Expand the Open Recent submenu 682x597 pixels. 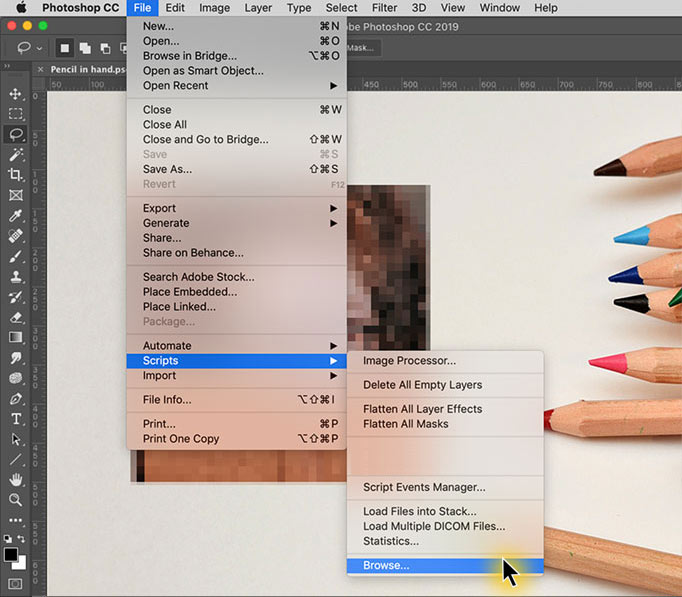(x=237, y=86)
